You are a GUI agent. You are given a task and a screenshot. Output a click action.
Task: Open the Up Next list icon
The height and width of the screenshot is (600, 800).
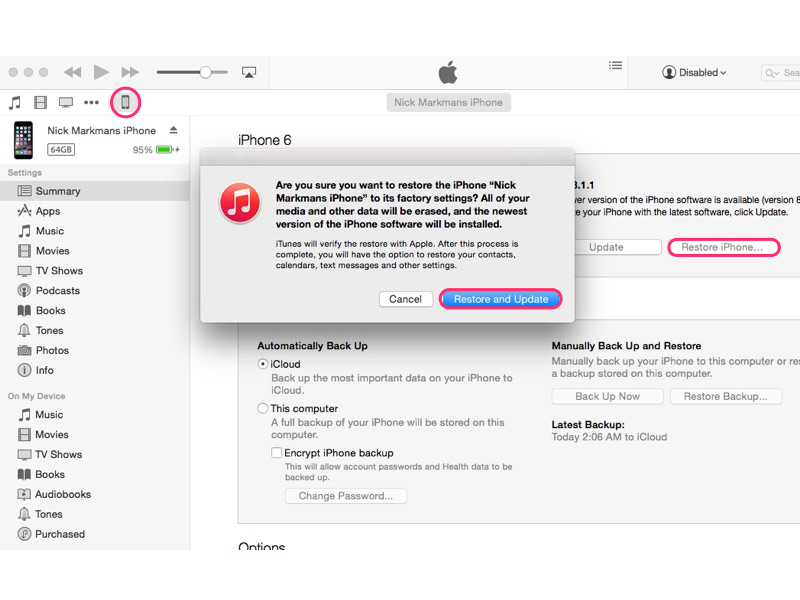(615, 65)
